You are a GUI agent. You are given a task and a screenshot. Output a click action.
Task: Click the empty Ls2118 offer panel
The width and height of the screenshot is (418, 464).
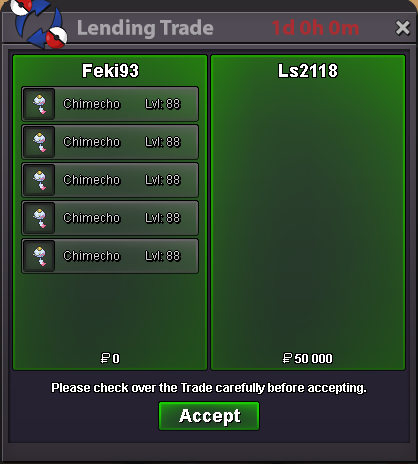(308, 213)
